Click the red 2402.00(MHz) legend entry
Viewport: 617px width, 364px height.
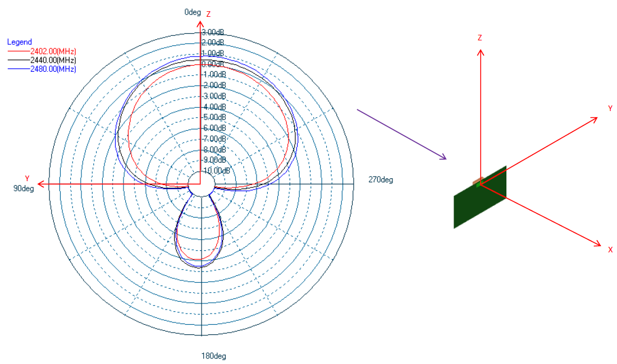53,51
